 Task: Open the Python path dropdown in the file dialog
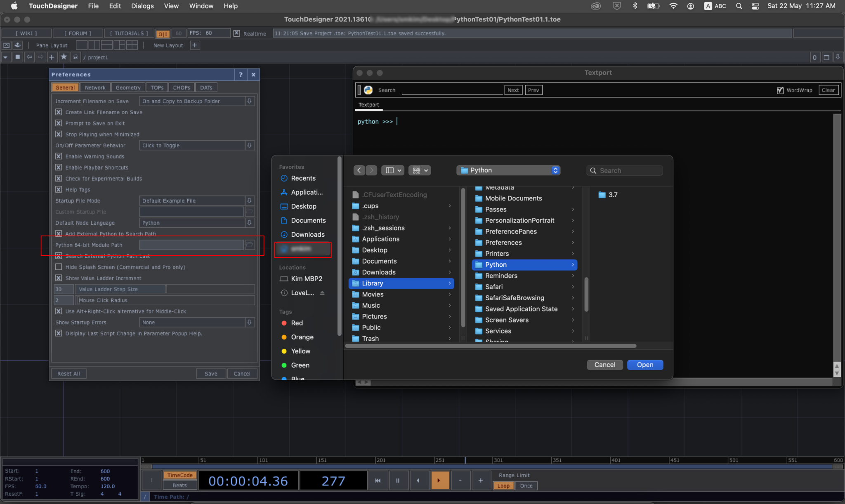(x=555, y=170)
